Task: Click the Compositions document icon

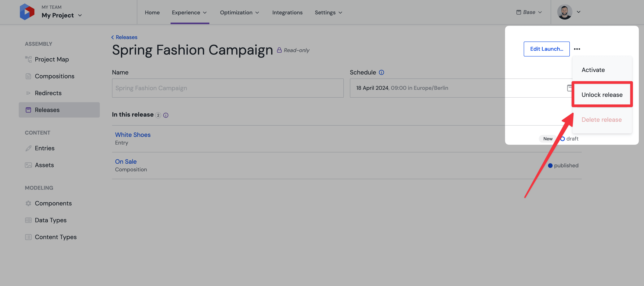Action: [28, 76]
